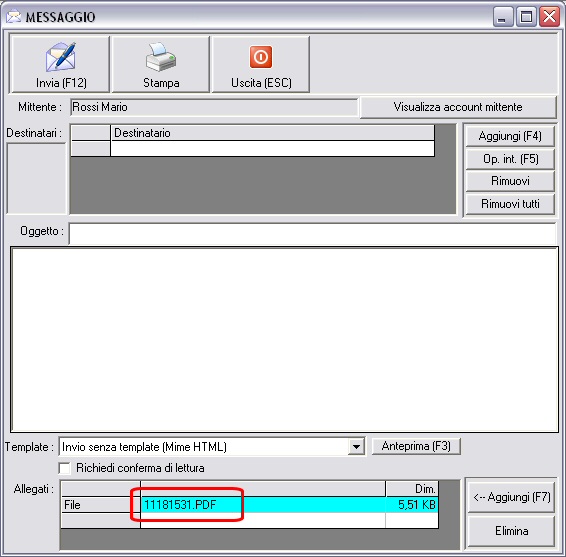The image size is (566, 557).
Task: Click the Dim. column header
Action: pyautogui.click(x=412, y=489)
